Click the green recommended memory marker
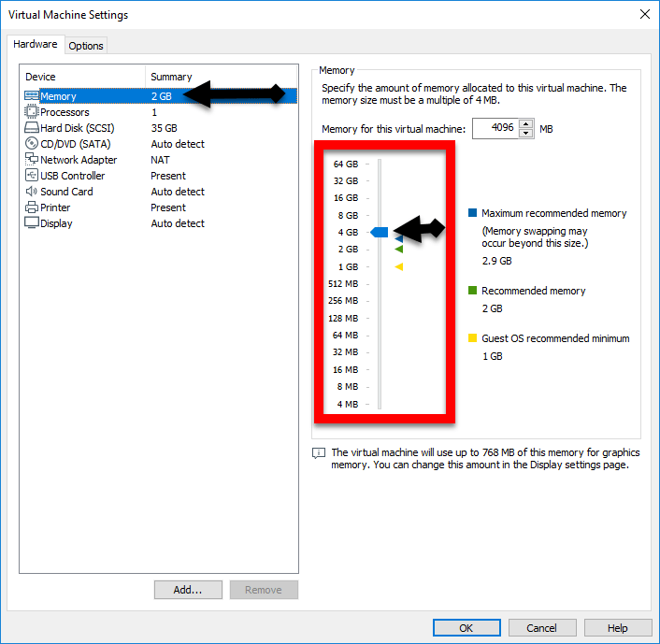The width and height of the screenshot is (660, 644). click(x=398, y=250)
